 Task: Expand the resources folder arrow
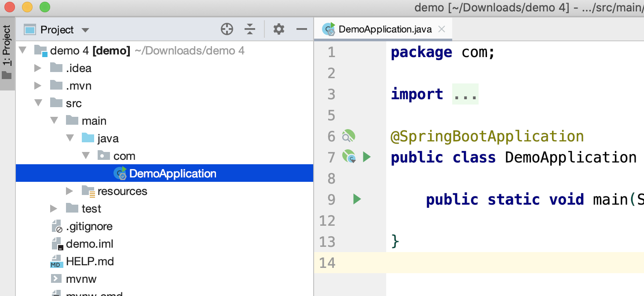pos(70,191)
